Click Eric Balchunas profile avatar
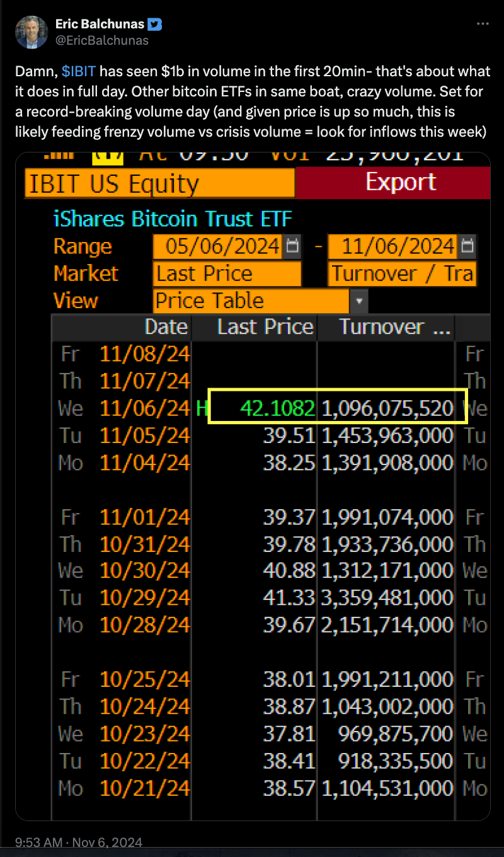Screen dimensions: 504x857 31,33
